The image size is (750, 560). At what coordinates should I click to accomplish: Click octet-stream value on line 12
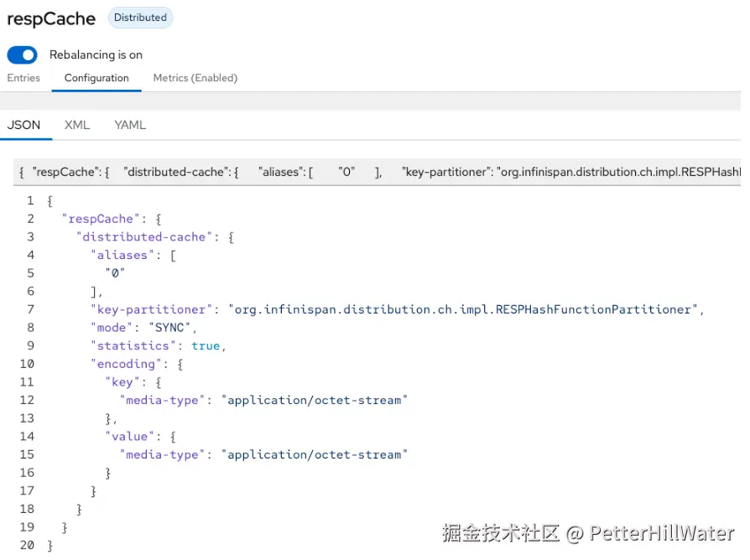click(315, 401)
